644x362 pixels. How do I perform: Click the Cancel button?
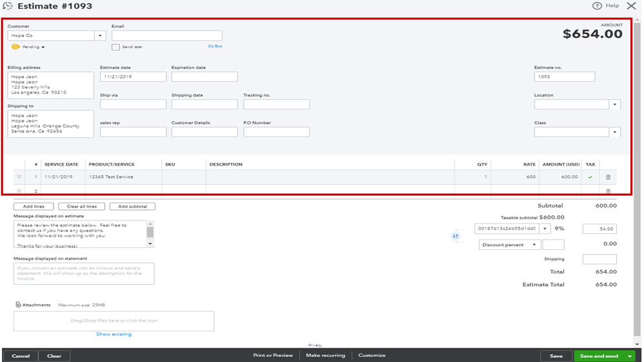point(21,356)
